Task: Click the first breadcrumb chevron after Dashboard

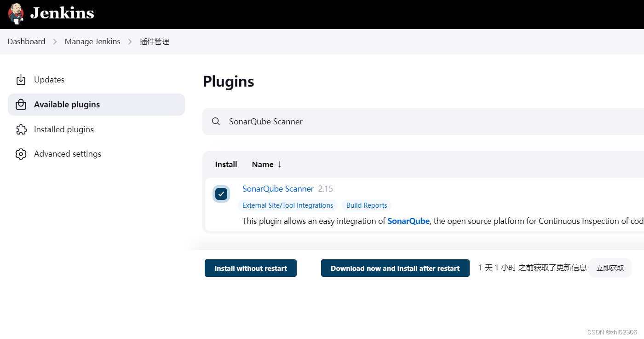Action: pyautogui.click(x=55, y=41)
